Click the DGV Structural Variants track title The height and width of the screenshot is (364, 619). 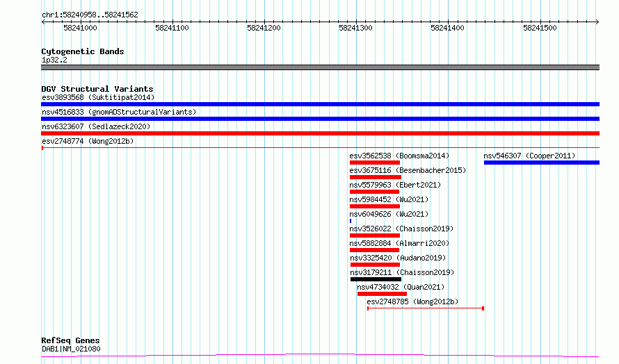coord(97,89)
